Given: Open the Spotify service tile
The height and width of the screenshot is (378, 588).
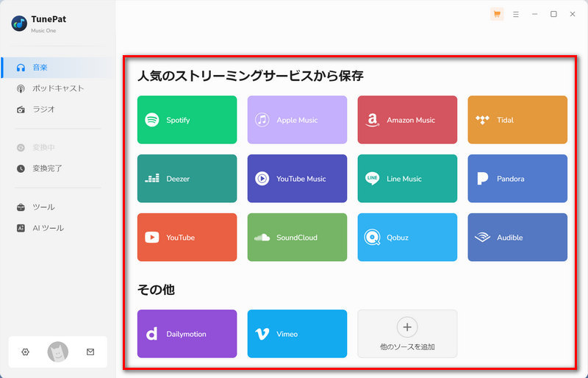Looking at the screenshot, I should click(187, 120).
